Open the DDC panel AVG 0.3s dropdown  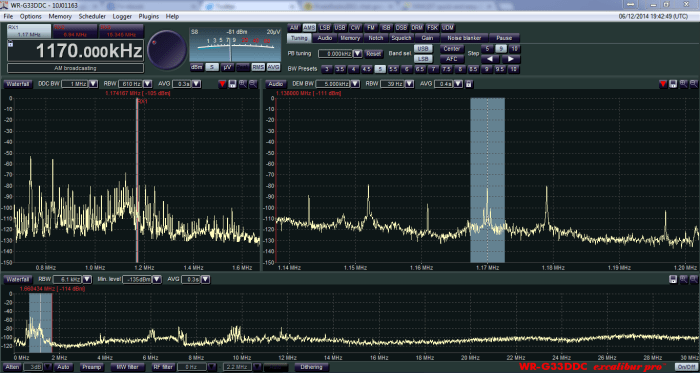[x=196, y=84]
